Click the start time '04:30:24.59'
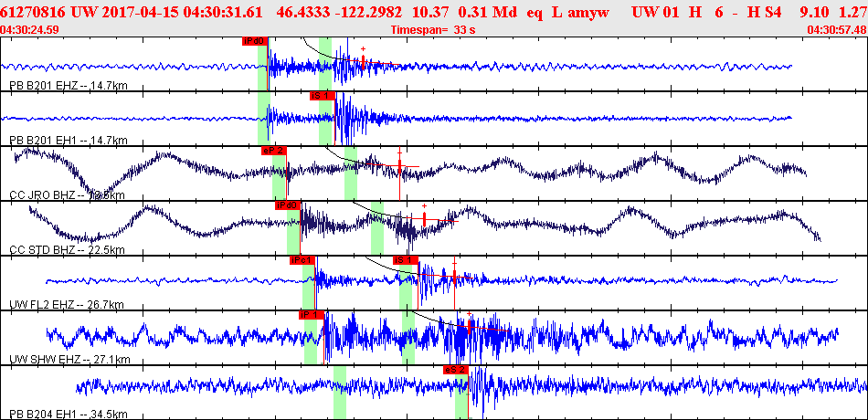 [30, 30]
